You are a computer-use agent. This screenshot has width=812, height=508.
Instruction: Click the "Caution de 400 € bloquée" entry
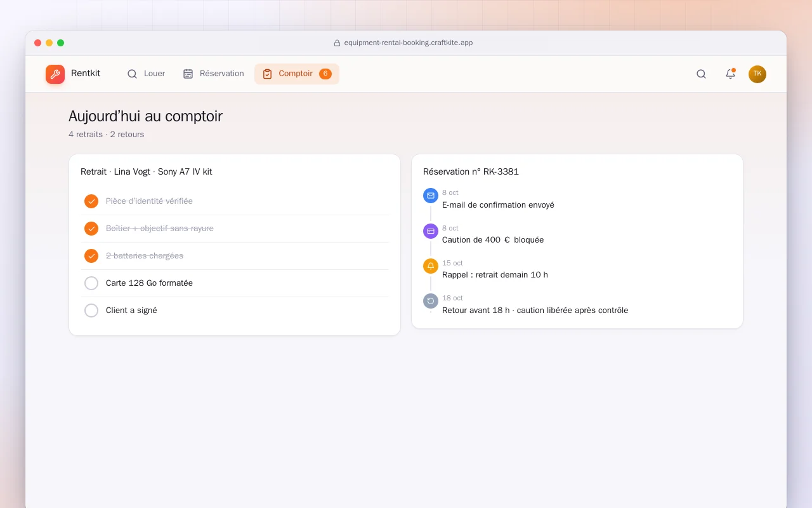click(x=493, y=240)
